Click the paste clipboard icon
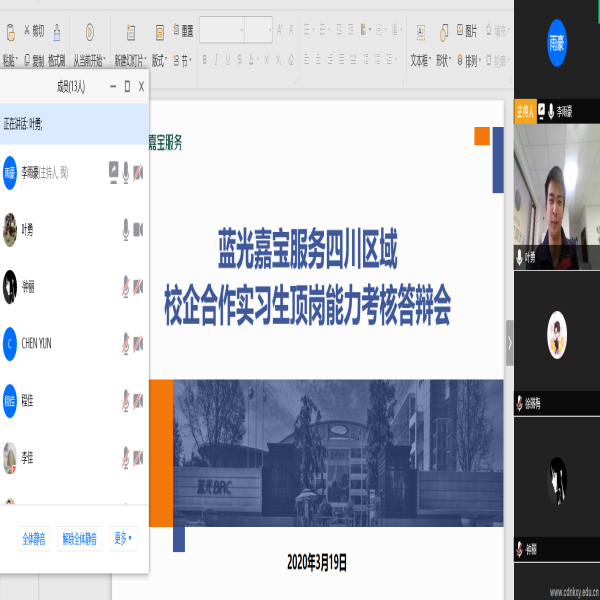Viewport: 600px width, 600px height. click(x=11, y=32)
